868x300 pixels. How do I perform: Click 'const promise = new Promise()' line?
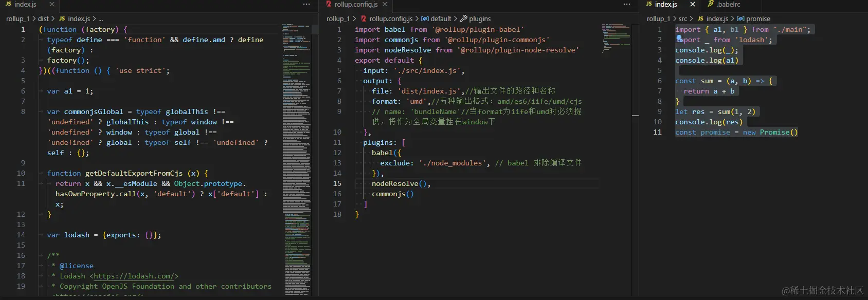click(736, 132)
